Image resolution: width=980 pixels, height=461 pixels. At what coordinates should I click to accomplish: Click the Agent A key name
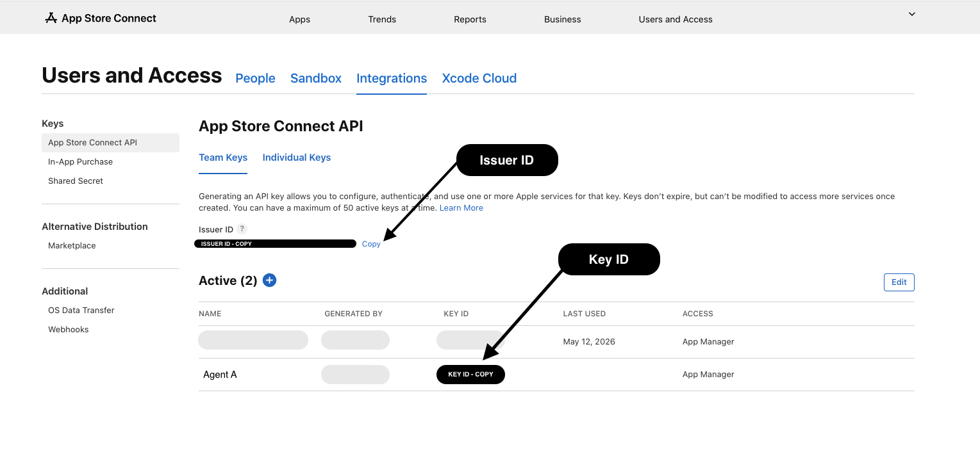(x=220, y=375)
